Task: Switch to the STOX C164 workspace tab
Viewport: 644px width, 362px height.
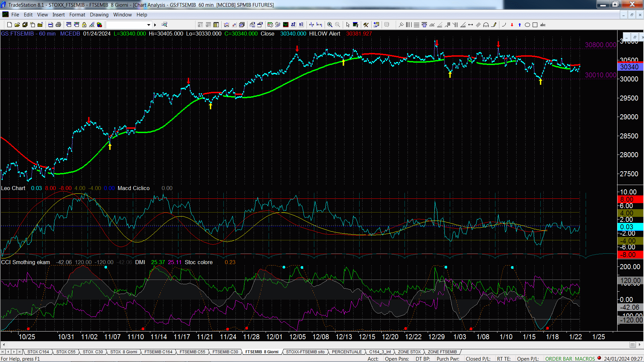Action: point(38,352)
